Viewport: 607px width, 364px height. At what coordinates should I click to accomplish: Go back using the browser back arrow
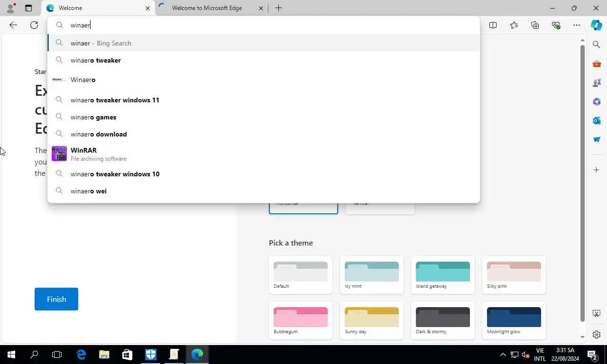pos(13,25)
